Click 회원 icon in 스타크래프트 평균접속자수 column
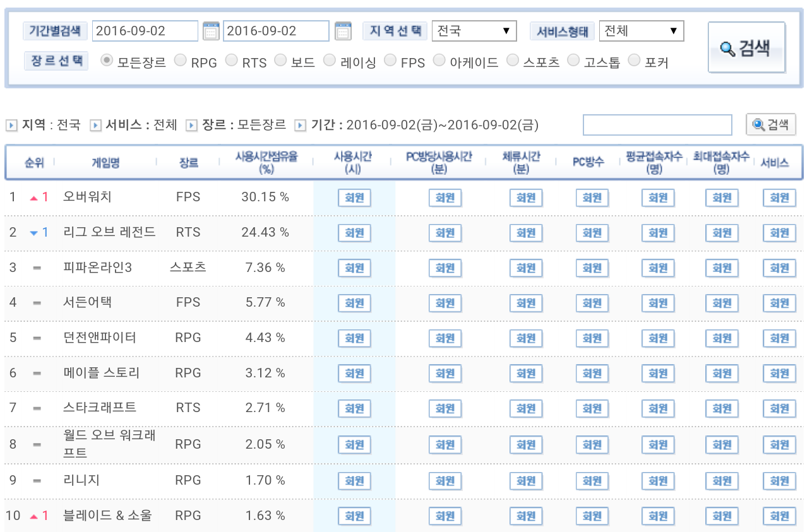This screenshot has height=532, width=812. click(658, 408)
